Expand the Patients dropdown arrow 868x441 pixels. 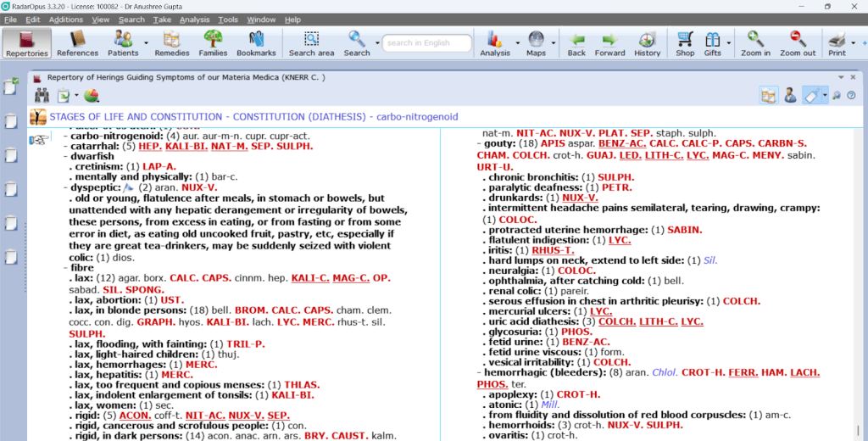point(146,43)
